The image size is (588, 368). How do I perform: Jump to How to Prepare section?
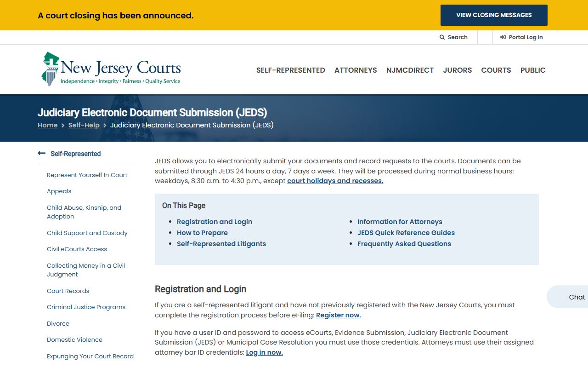(x=202, y=233)
